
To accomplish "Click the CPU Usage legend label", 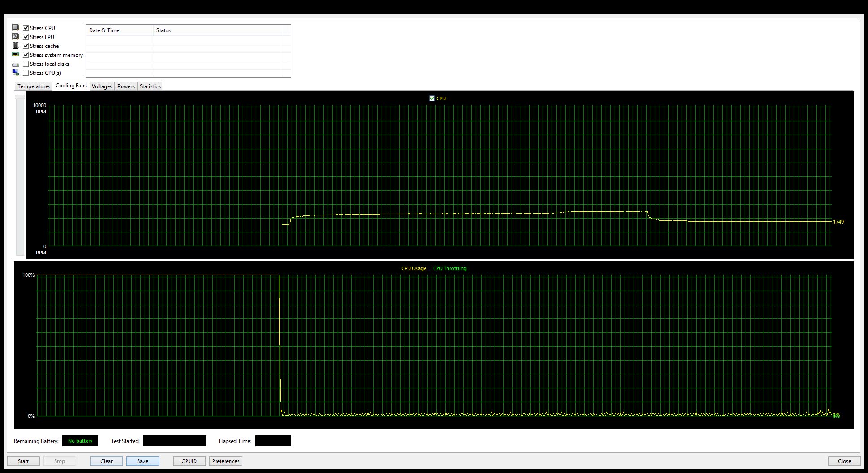I will click(x=414, y=268).
